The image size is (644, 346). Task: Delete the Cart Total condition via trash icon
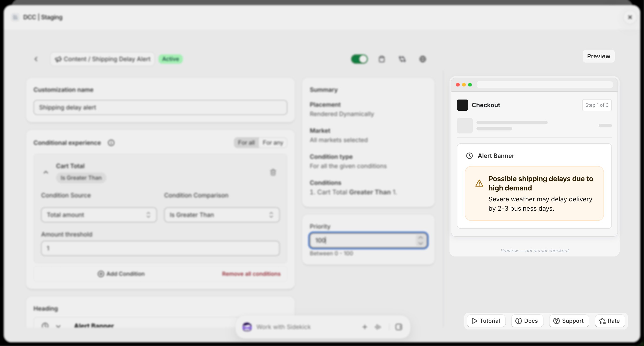(273, 172)
